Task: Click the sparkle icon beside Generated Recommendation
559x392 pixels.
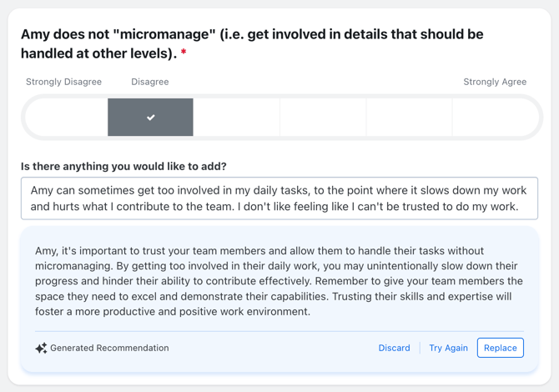Action: (41, 348)
